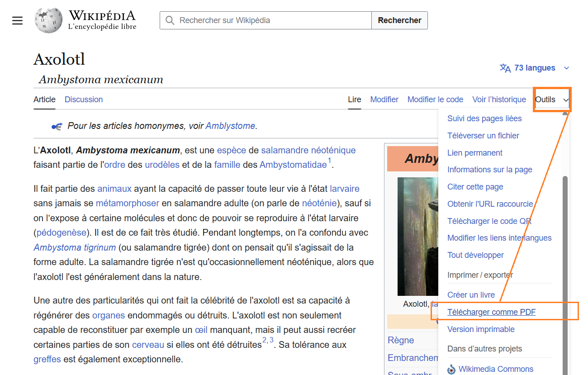
Task: Click the Wikipédia globe logo
Action: point(48,21)
